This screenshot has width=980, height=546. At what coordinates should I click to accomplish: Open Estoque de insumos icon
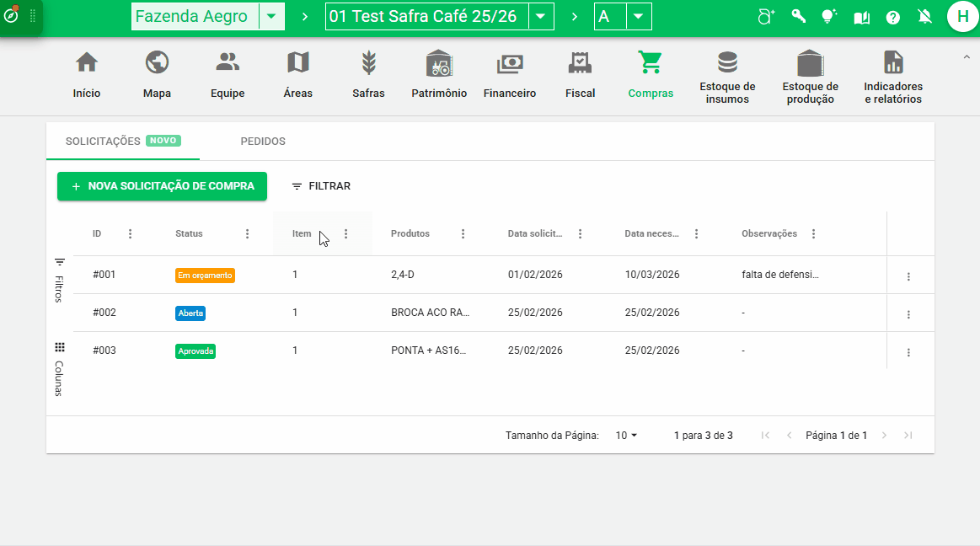(726, 62)
